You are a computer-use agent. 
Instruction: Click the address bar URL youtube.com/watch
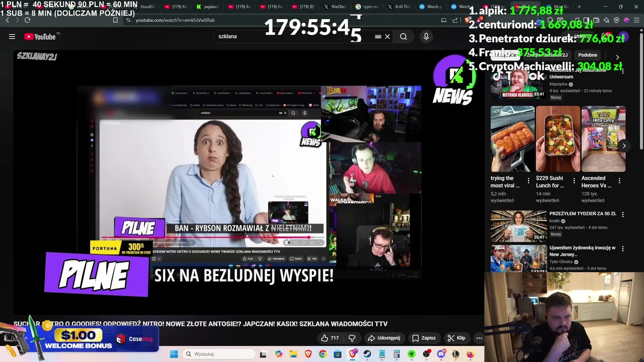[x=175, y=20]
